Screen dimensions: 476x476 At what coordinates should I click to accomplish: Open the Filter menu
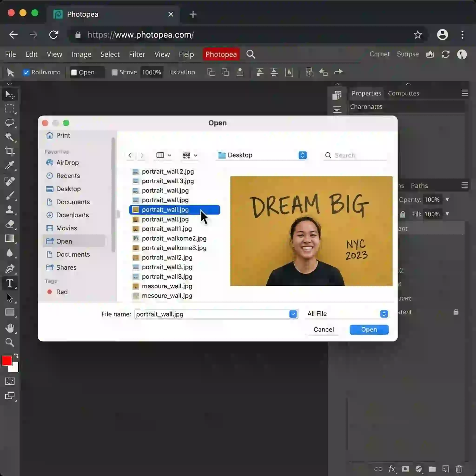pyautogui.click(x=137, y=54)
